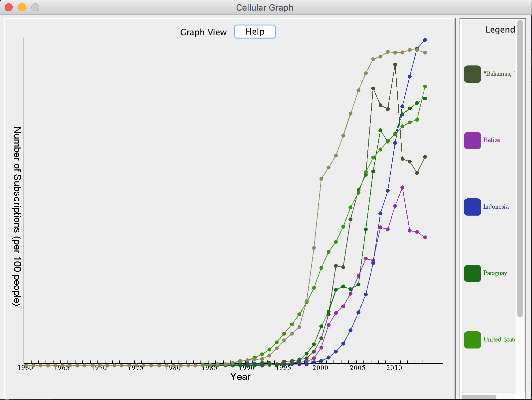Click the last tan line data point
532x400 pixels.
pos(425,52)
